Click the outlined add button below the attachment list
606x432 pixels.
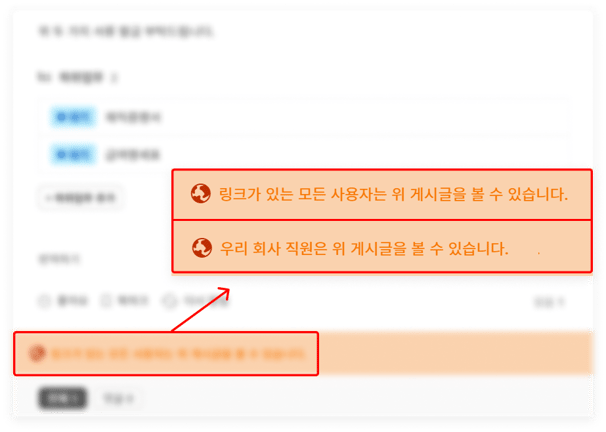click(80, 198)
